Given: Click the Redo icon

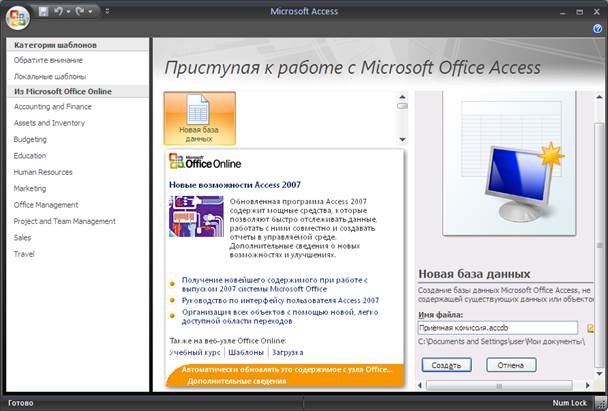Looking at the screenshot, I should click(80, 12).
